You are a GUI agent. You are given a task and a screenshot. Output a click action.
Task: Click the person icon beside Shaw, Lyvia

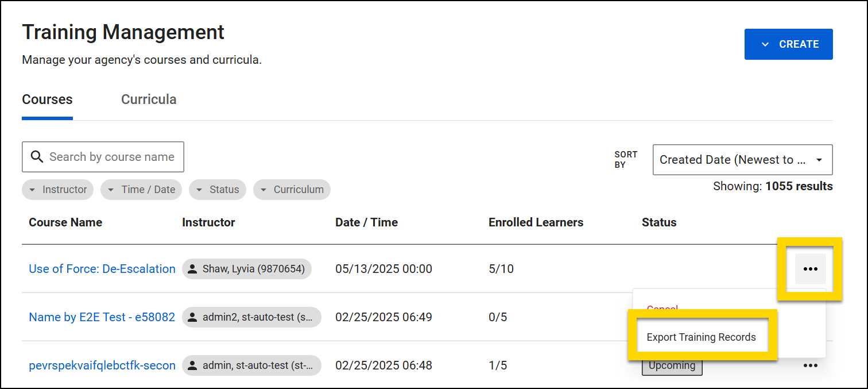(x=192, y=268)
